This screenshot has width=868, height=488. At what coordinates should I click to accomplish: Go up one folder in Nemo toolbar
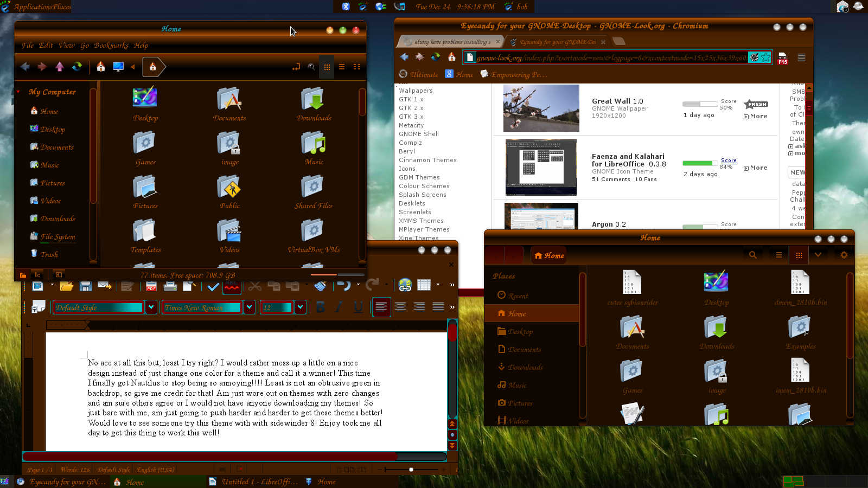point(60,67)
